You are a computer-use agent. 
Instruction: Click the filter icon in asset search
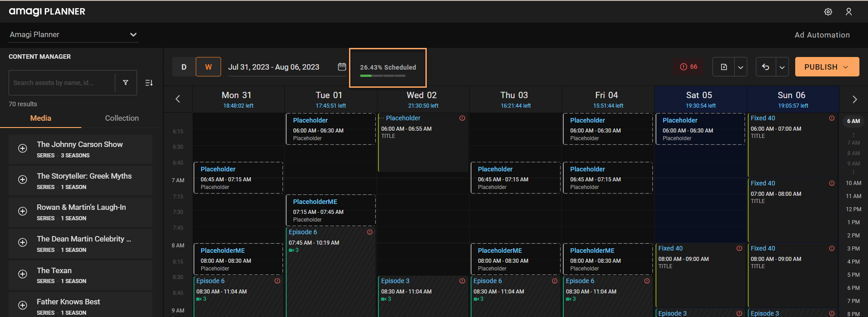click(126, 82)
